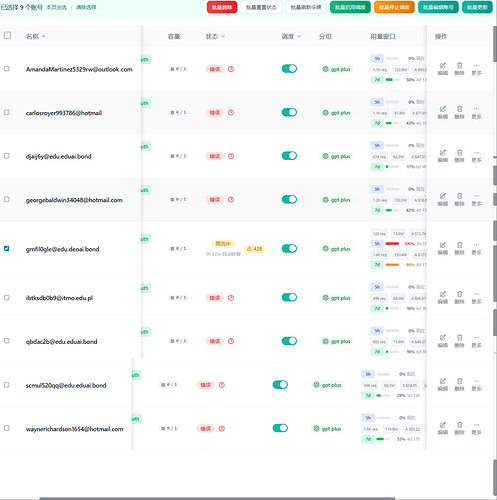
Task: Open more actions for waynerichardson1654@hotmail.com
Action: point(476,428)
